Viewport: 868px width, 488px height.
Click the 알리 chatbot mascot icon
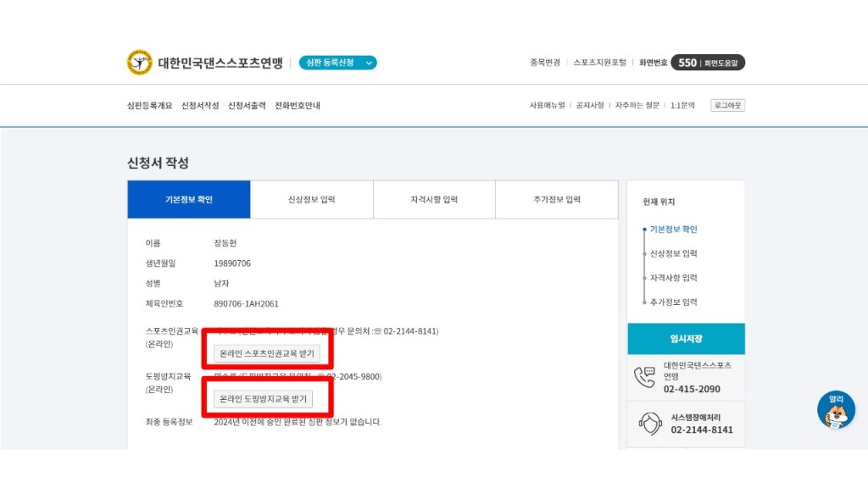coord(836,410)
